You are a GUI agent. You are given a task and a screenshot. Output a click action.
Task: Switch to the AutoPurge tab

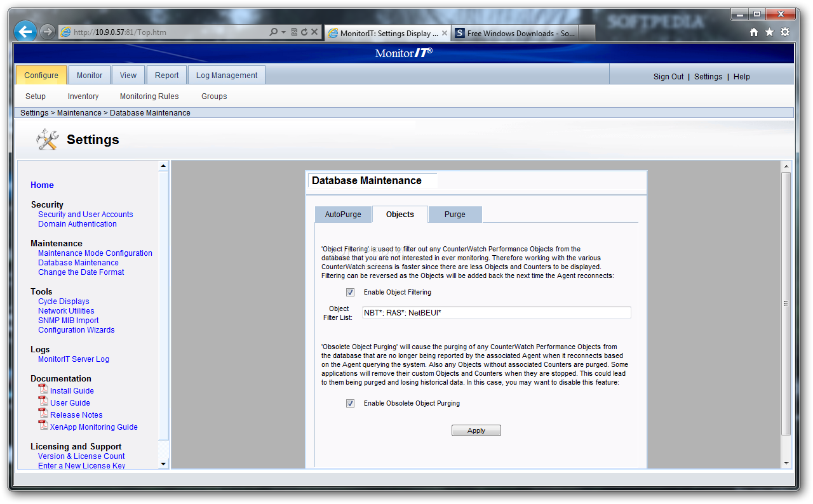(343, 215)
